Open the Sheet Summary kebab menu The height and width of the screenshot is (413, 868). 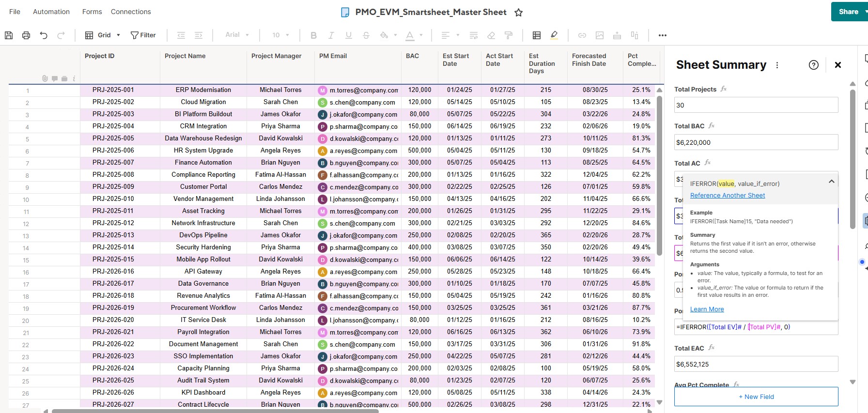777,65
